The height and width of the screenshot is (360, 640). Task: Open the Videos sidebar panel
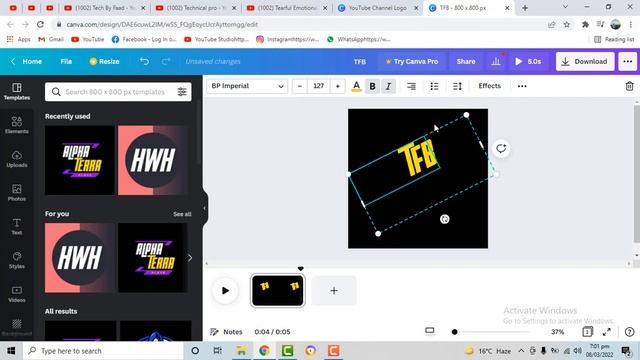[x=17, y=294]
